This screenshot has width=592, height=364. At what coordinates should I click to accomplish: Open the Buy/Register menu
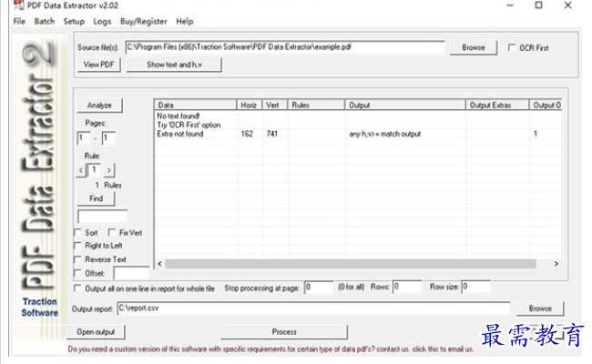[144, 22]
